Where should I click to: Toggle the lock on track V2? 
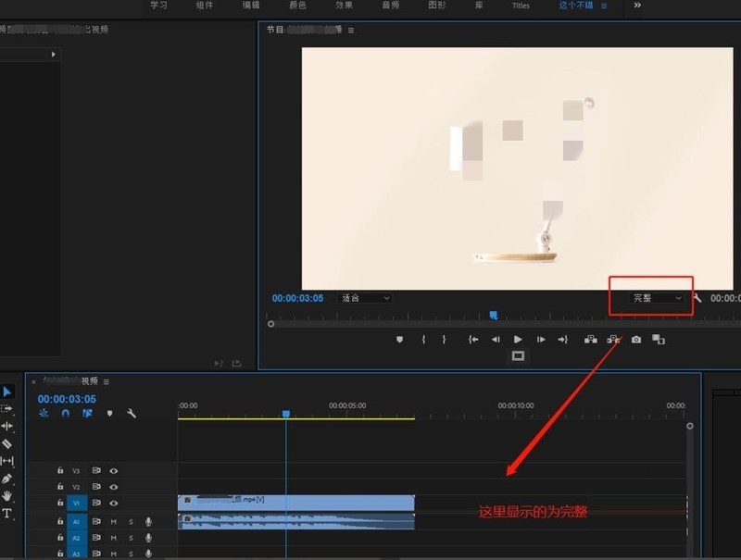(x=60, y=487)
